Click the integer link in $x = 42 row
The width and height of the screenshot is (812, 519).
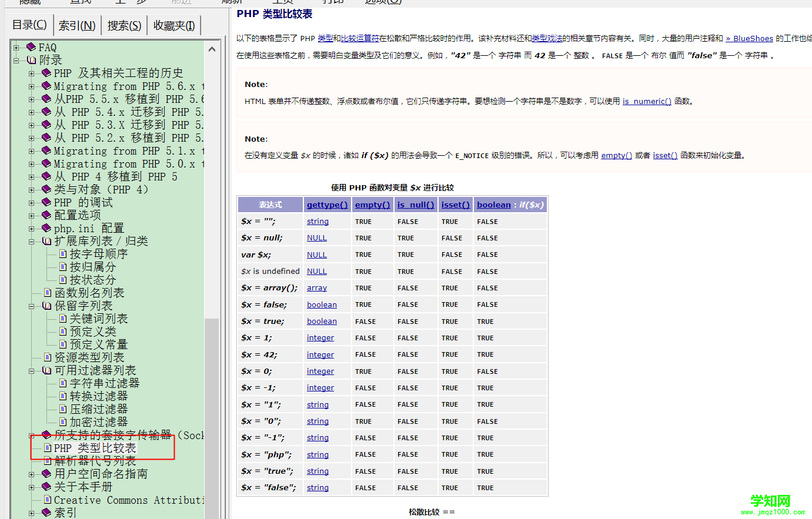320,354
